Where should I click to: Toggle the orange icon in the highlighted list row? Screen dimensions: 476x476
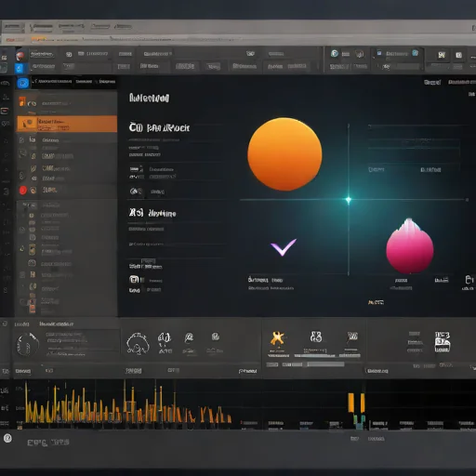(x=28, y=123)
